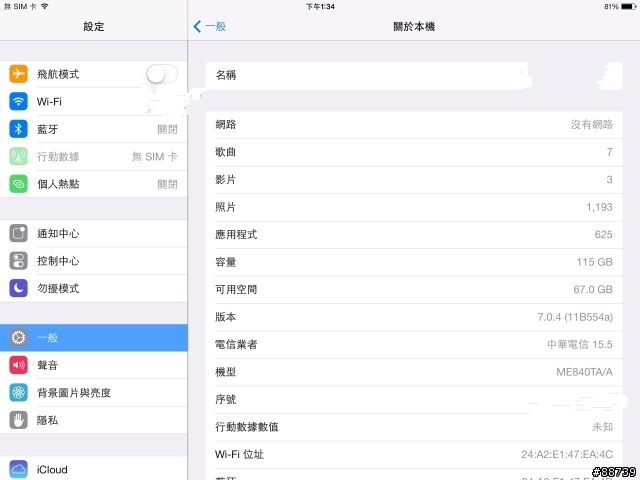This screenshot has height=480, width=640.
Task: Select the highlighted 一般 row
Action: point(93,338)
